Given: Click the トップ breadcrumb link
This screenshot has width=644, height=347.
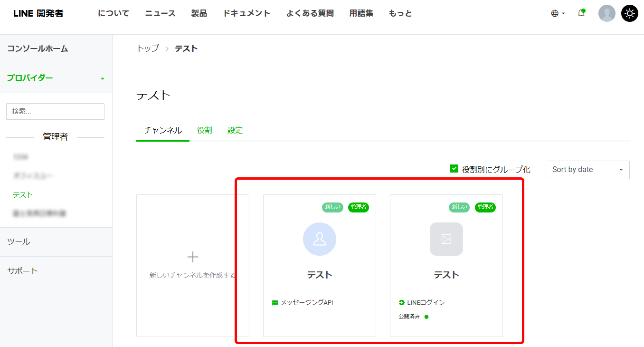Looking at the screenshot, I should pyautogui.click(x=148, y=48).
